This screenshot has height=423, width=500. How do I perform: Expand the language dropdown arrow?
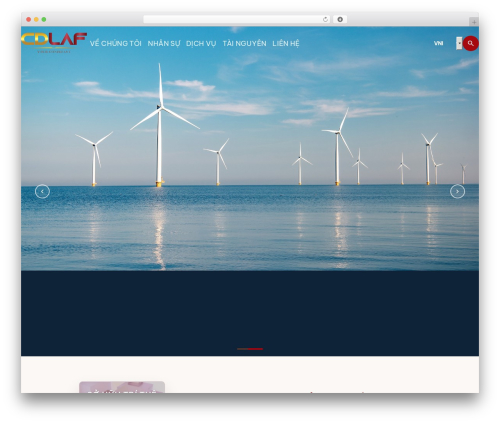tap(459, 43)
